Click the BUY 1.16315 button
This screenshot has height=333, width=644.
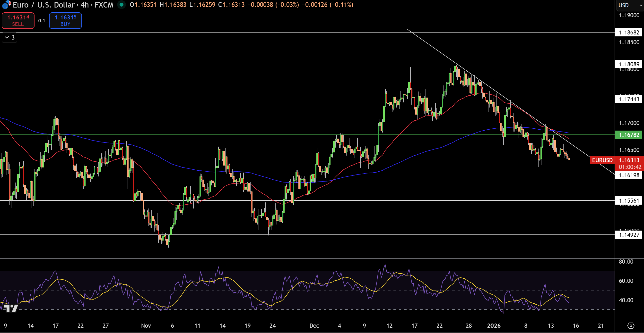click(65, 20)
